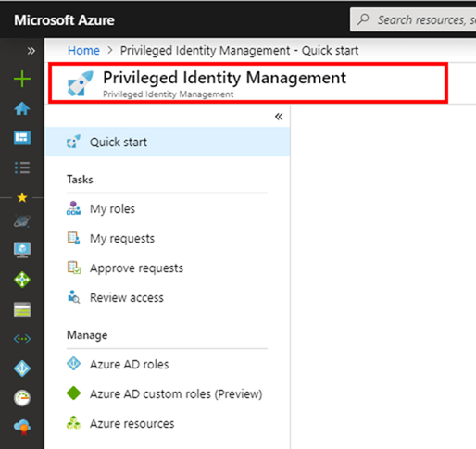Viewport: 476px width, 449px height.
Task: Click the Search resources input field
Action: [x=413, y=19]
